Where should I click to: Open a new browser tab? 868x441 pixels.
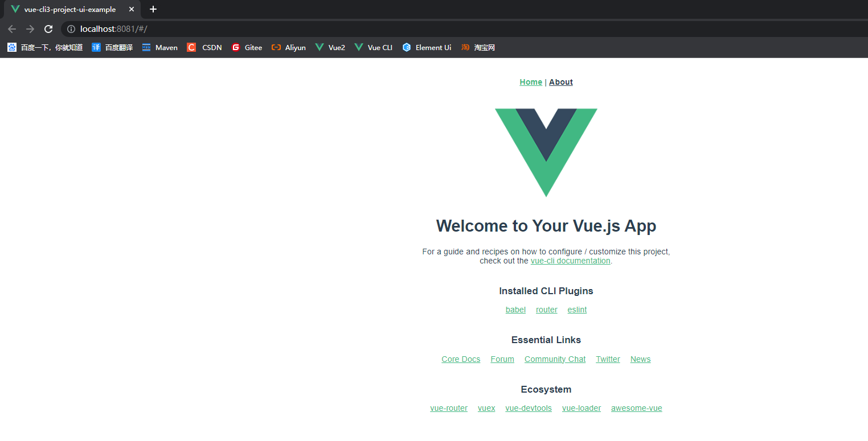(x=153, y=9)
